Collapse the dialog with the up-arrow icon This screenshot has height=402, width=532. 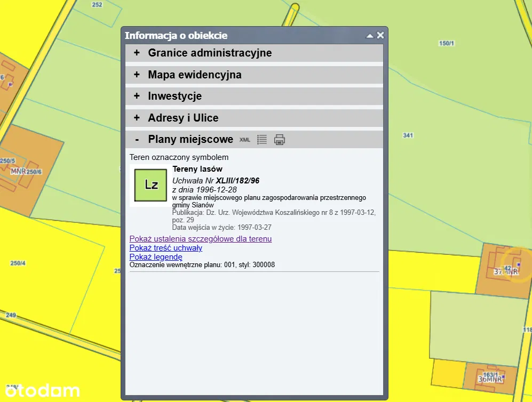tap(369, 36)
